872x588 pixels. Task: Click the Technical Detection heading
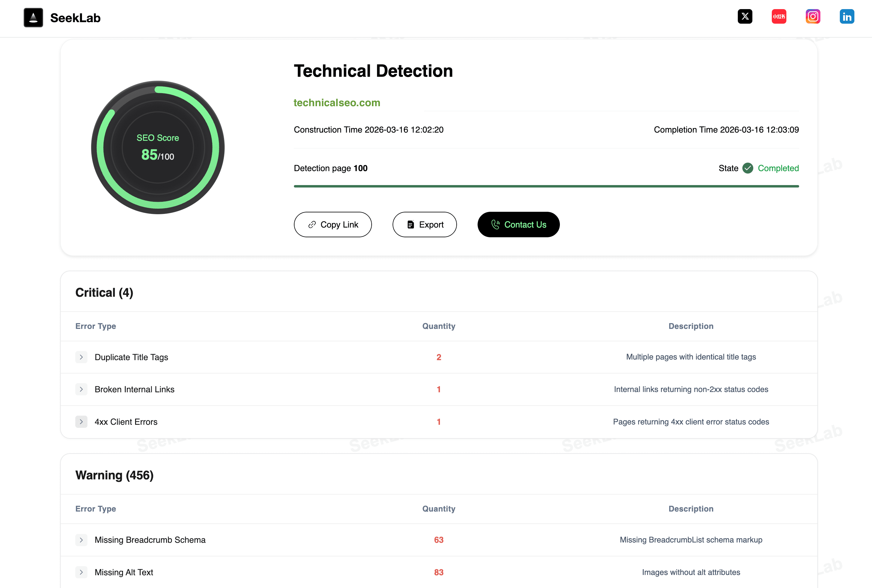(x=373, y=71)
